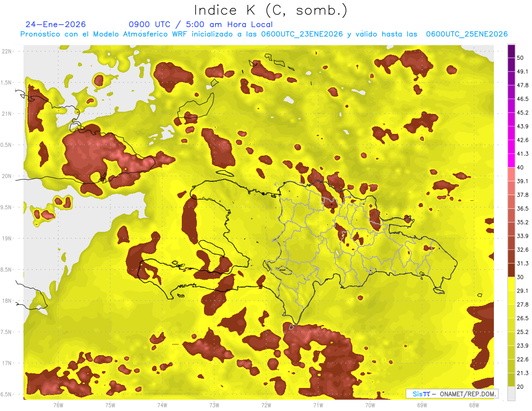Click the bright yellow swatch between 29.1 and 30
The image size is (532, 411).
(x=511, y=284)
